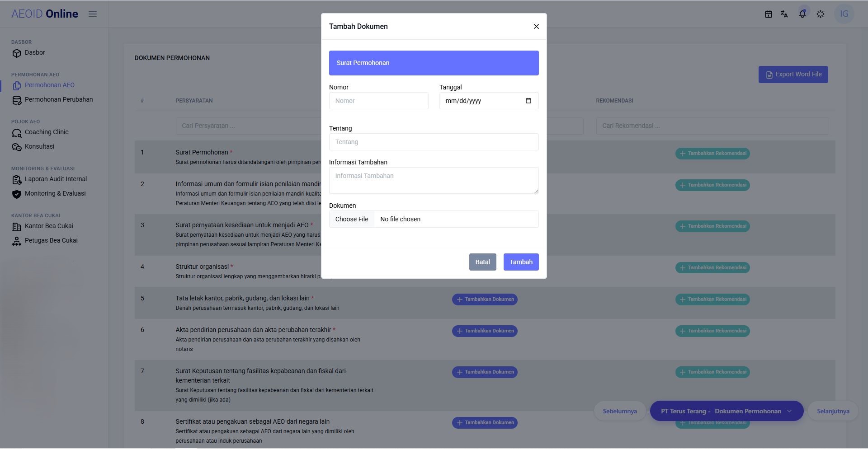Viewport: 868px width, 449px height.
Task: Click the Sebelumnya button
Action: pos(620,411)
